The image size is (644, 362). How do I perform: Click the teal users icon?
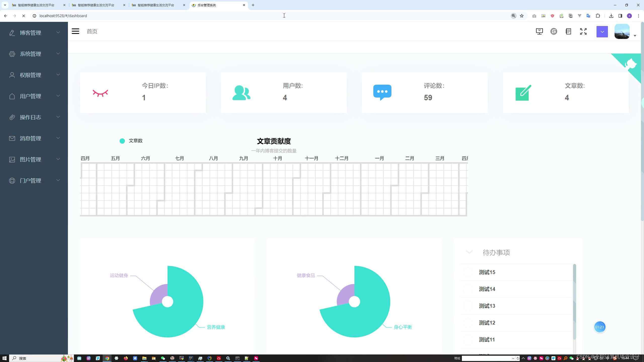(x=241, y=93)
